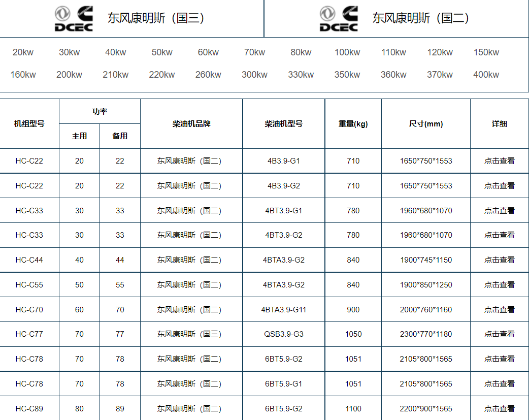Screen dimensions: 529x420
Task: Select the 50kw power filter
Action: click(162, 52)
